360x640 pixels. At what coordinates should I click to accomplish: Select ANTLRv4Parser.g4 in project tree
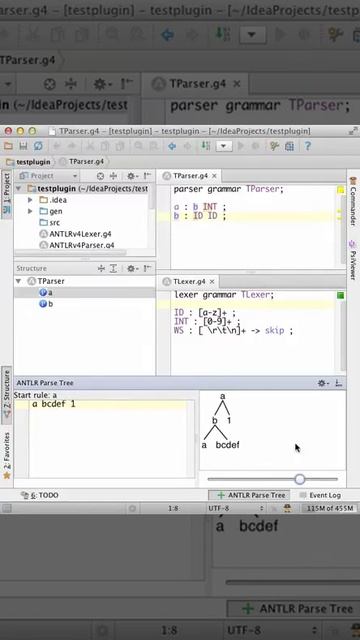[76, 245]
